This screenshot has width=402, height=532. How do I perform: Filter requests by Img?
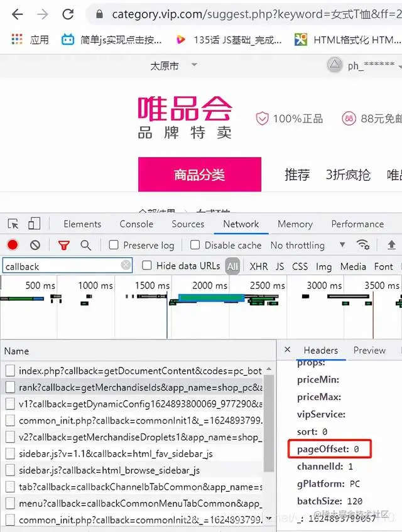323,267
